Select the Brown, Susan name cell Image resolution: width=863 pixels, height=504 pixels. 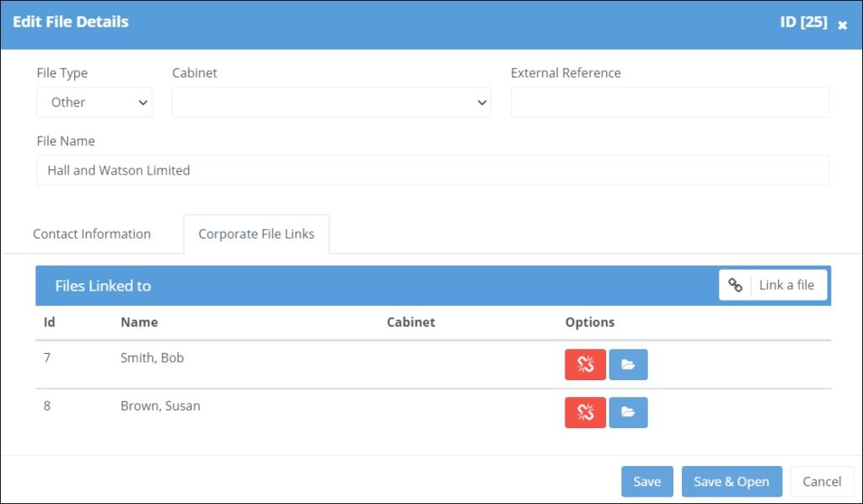click(160, 405)
